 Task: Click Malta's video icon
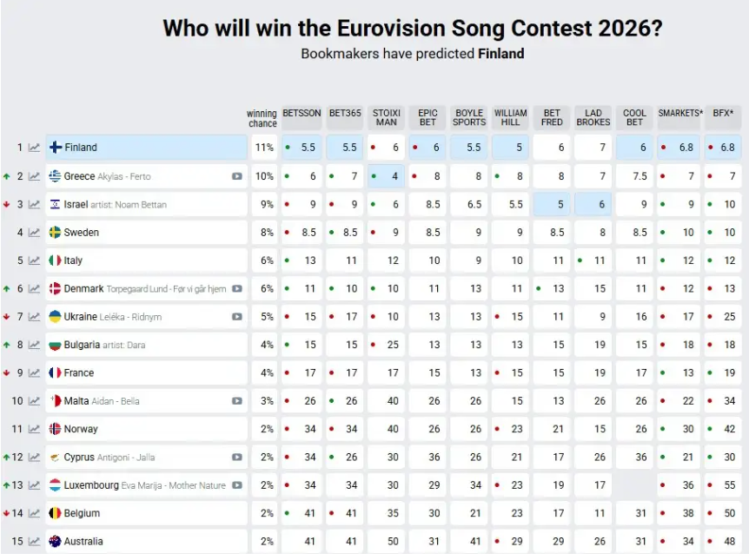(237, 401)
